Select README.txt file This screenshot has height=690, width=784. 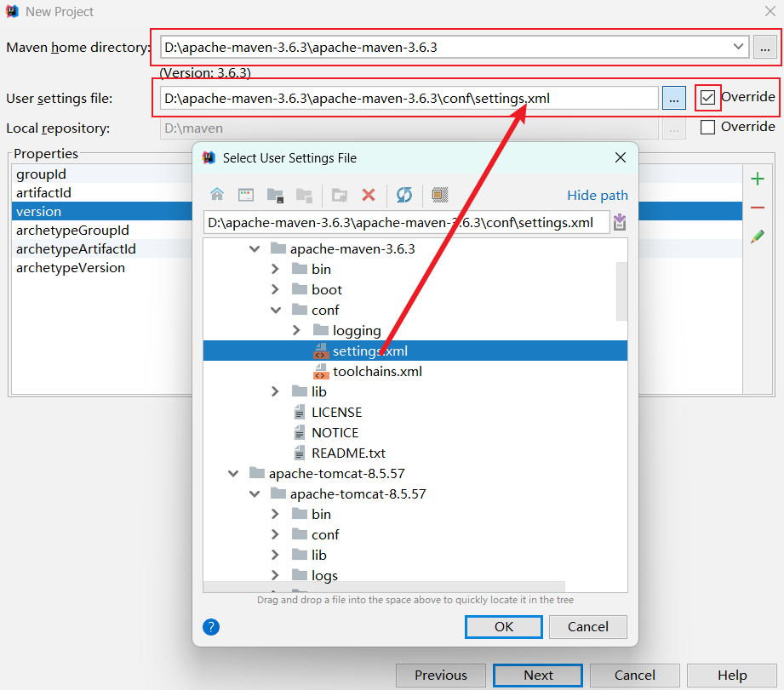[x=340, y=453]
